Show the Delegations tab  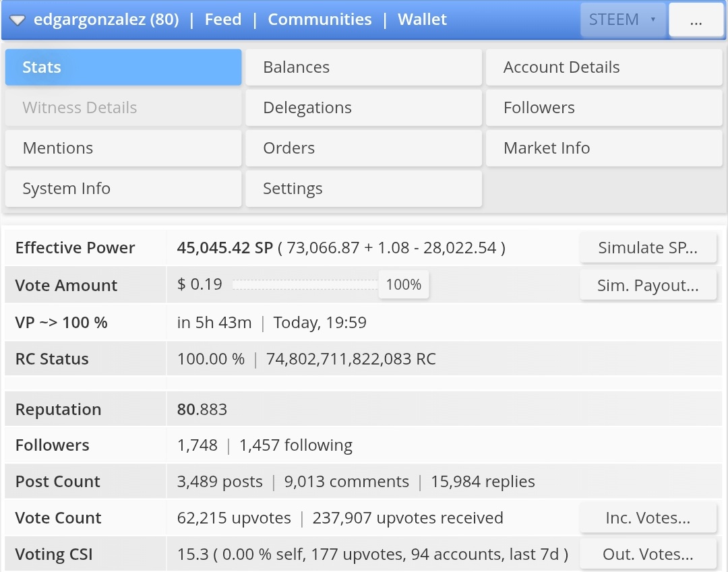[x=363, y=108]
